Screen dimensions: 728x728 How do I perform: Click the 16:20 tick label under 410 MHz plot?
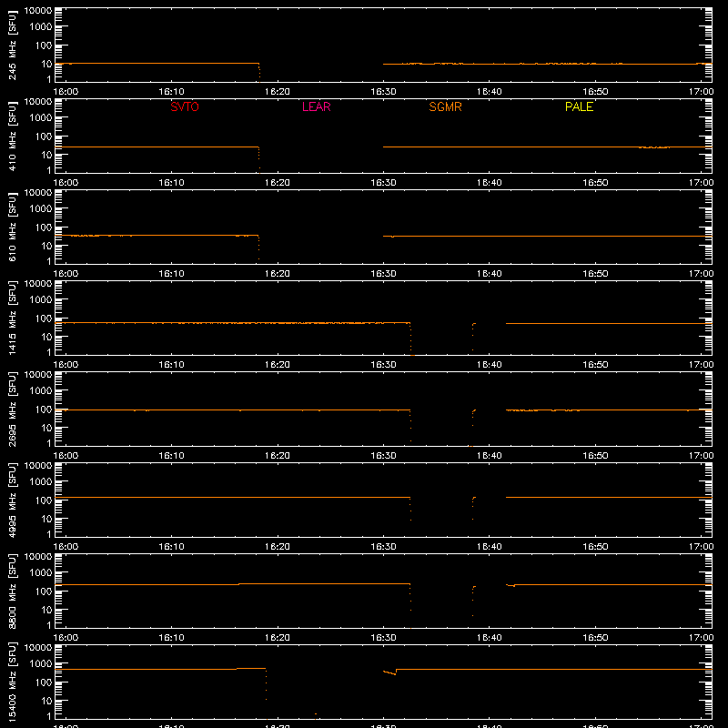278,183
